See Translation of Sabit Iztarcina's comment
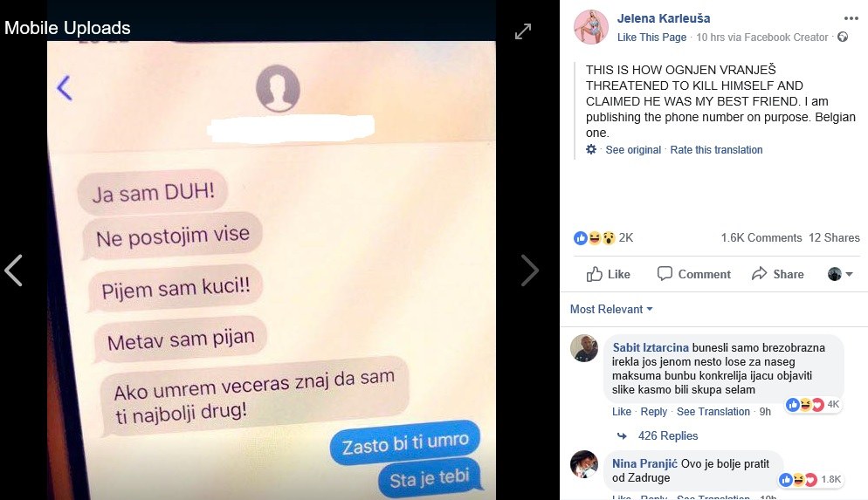This screenshot has width=868, height=500. point(713,412)
